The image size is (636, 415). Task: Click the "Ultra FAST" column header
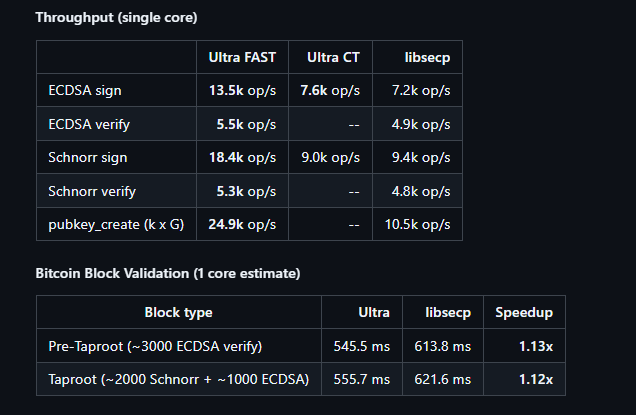point(242,58)
